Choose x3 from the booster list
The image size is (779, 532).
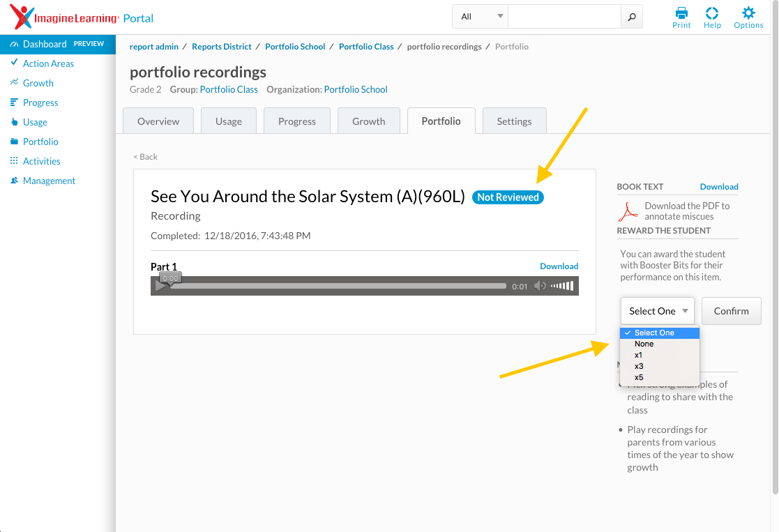[x=640, y=366]
